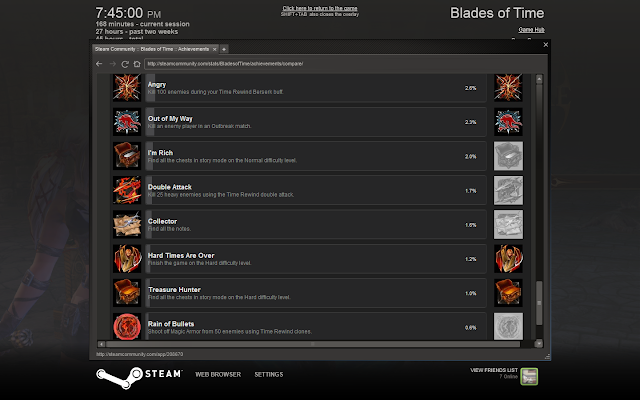Viewport: 640px width, 400px height.
Task: Reload the achievements page
Action: (125, 64)
